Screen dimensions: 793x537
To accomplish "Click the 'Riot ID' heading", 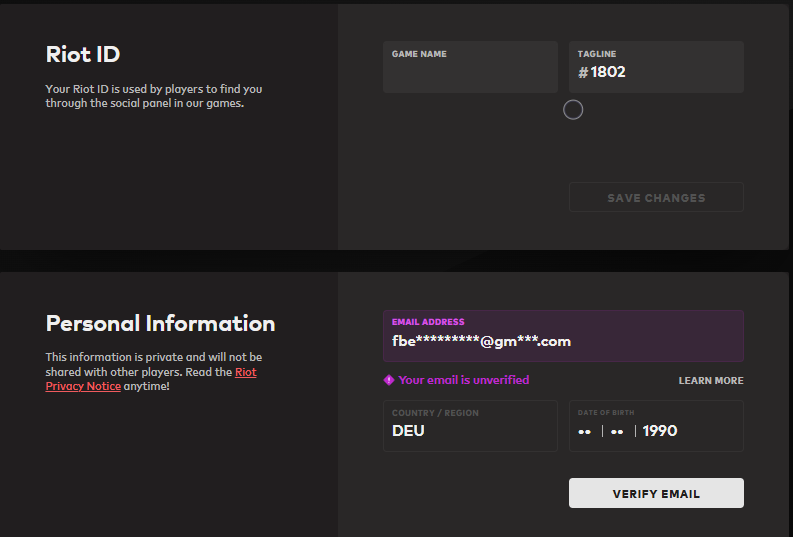I will pyautogui.click(x=83, y=54).
